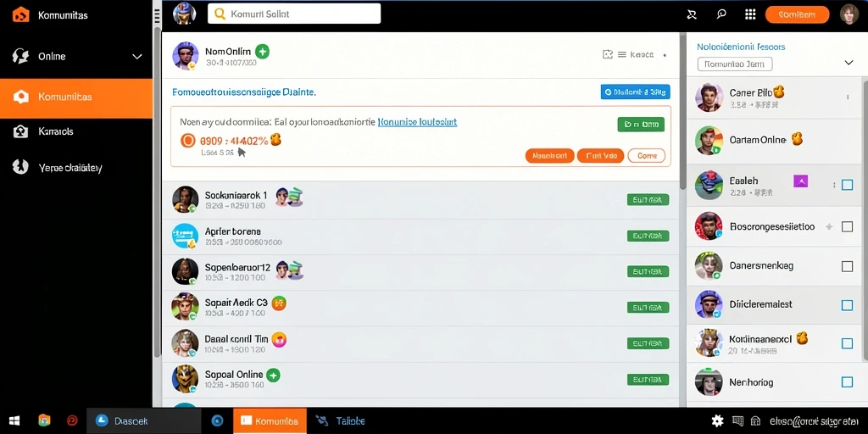Switch to the Komunitas taskbar tab
Viewport: 868px width, 434px height.
pyautogui.click(x=270, y=421)
